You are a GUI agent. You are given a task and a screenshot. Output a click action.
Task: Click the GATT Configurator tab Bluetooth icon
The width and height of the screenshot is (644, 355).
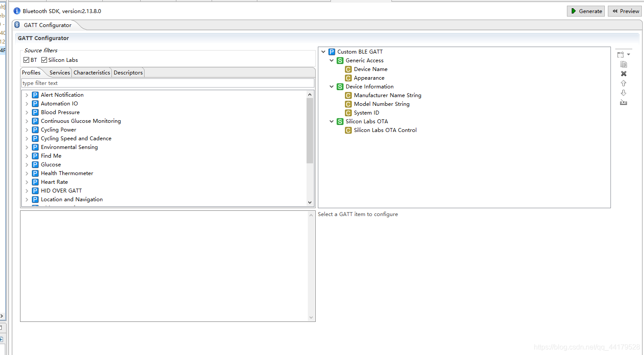pyautogui.click(x=17, y=25)
